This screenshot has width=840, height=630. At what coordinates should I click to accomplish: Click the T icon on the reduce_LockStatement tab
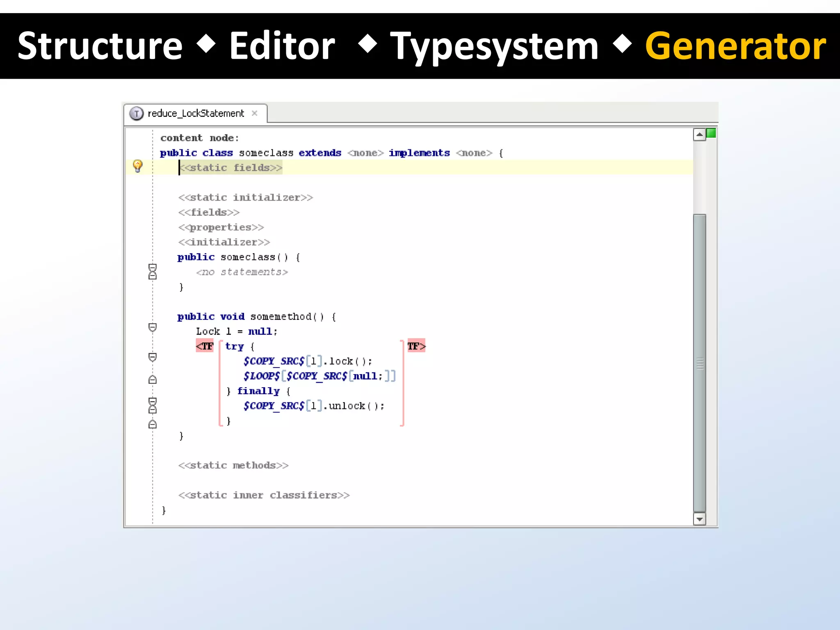pyautogui.click(x=136, y=113)
